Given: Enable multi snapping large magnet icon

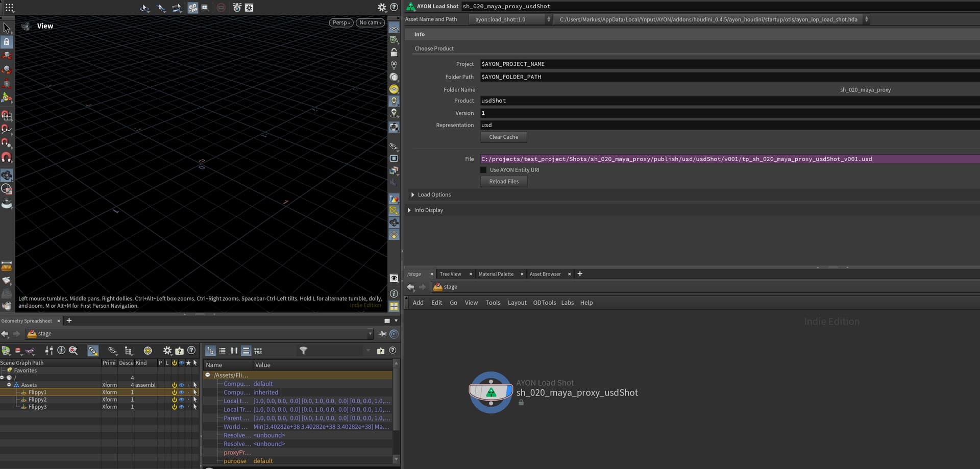Looking at the screenshot, I should coord(7,157).
